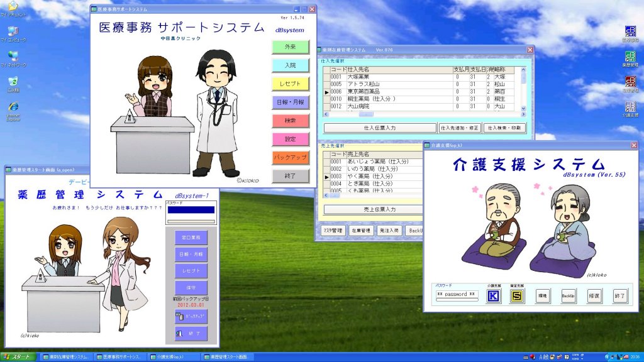
Task: Open the レセプト yellow button in 医療事務
Action: (291, 84)
